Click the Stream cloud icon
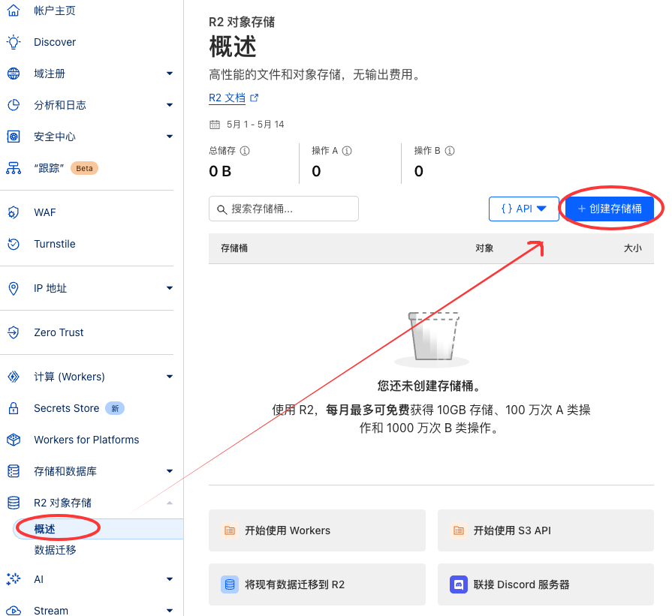 pyautogui.click(x=14, y=611)
